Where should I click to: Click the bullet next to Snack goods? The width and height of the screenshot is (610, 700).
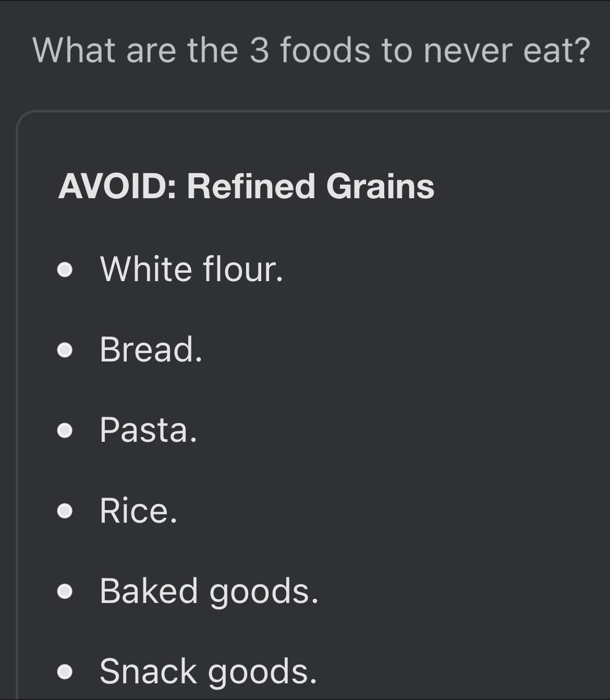[x=65, y=672]
